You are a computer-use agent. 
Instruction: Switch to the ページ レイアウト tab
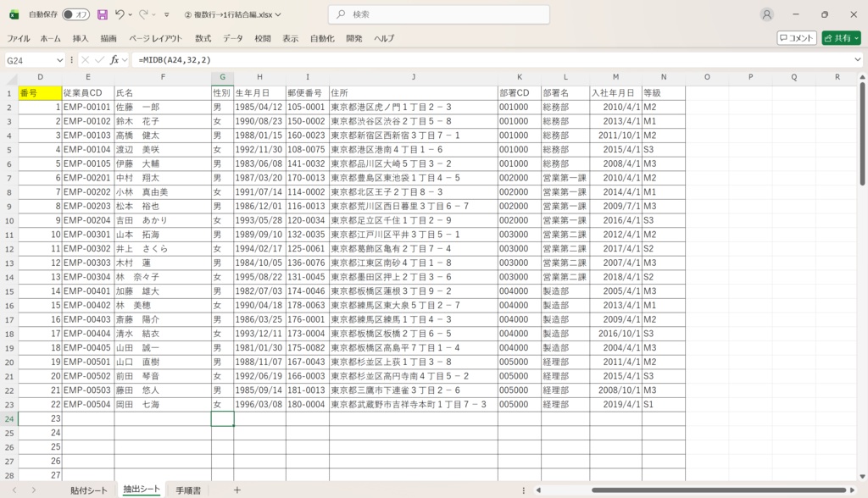156,38
